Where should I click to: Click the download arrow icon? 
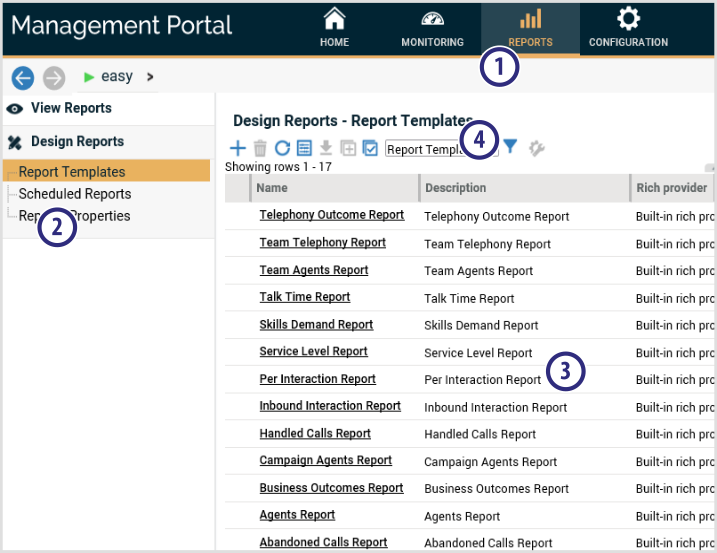[326, 148]
